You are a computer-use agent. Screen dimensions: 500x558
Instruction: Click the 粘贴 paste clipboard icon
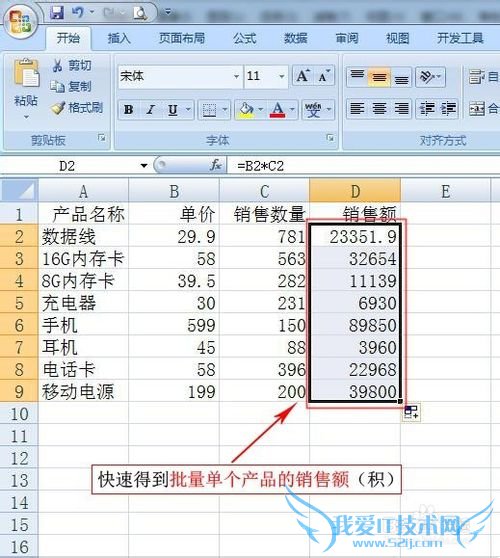click(26, 74)
